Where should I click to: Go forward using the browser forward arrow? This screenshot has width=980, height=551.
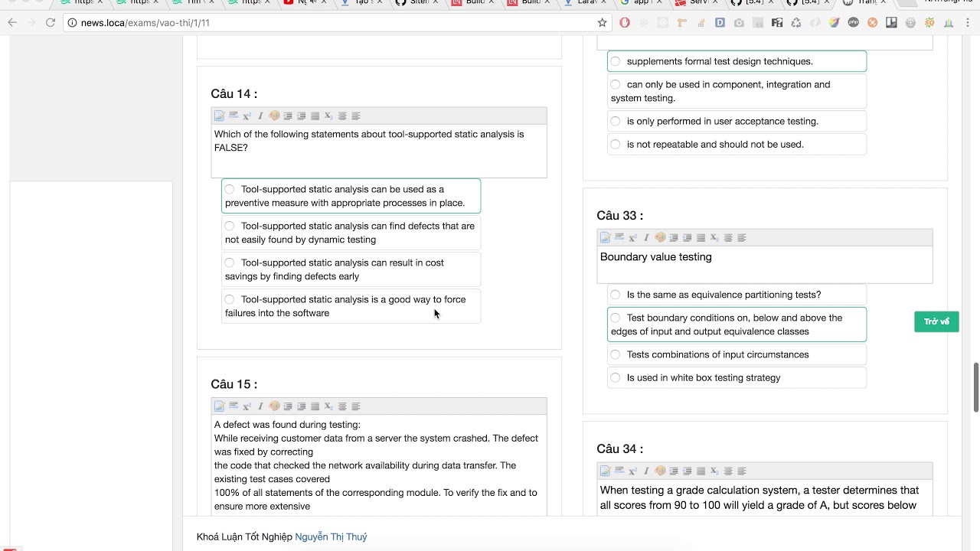(31, 23)
